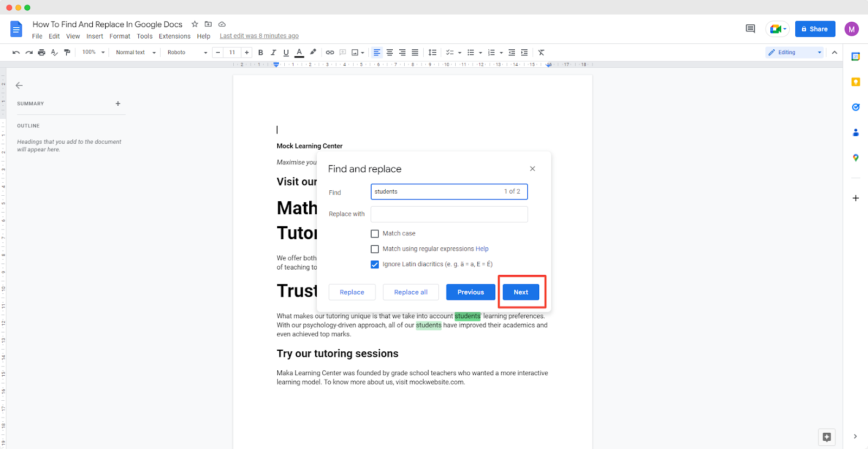
Task: Open the Format menu
Action: click(120, 36)
